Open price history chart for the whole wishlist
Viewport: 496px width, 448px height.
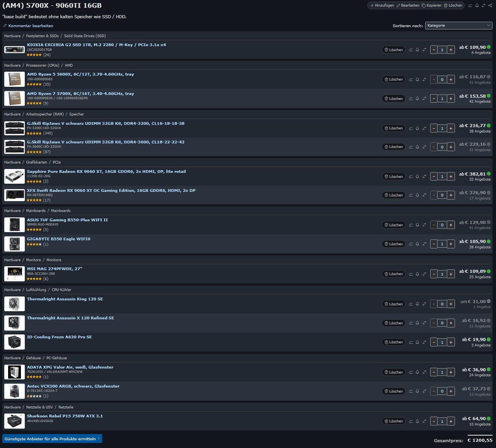[470, 5]
